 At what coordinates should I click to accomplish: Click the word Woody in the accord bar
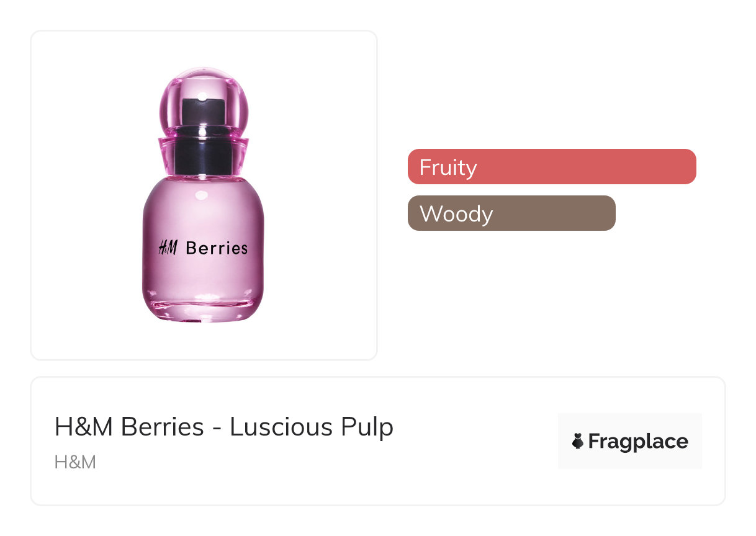[456, 214]
